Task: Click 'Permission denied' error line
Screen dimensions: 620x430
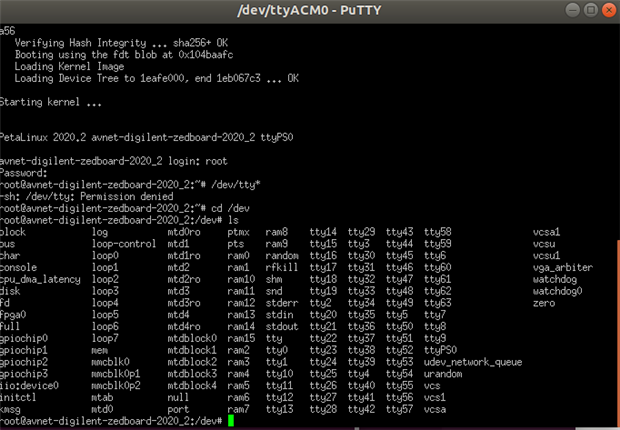Action: tap(87, 197)
